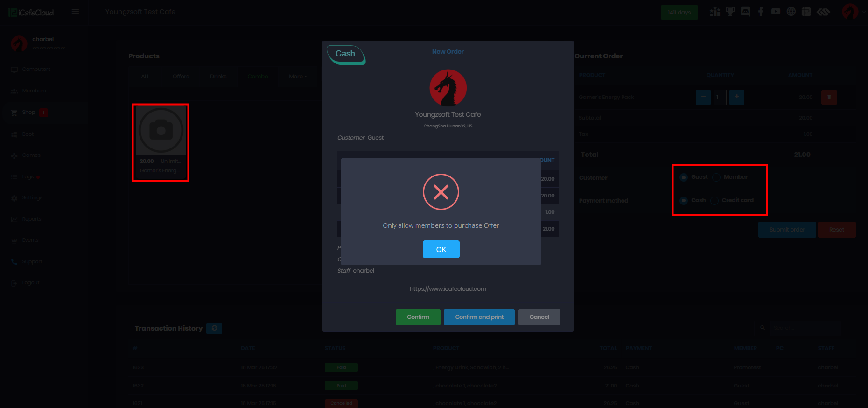Open the Facebook icon in the header
This screenshot has height=408, width=868.
click(761, 12)
